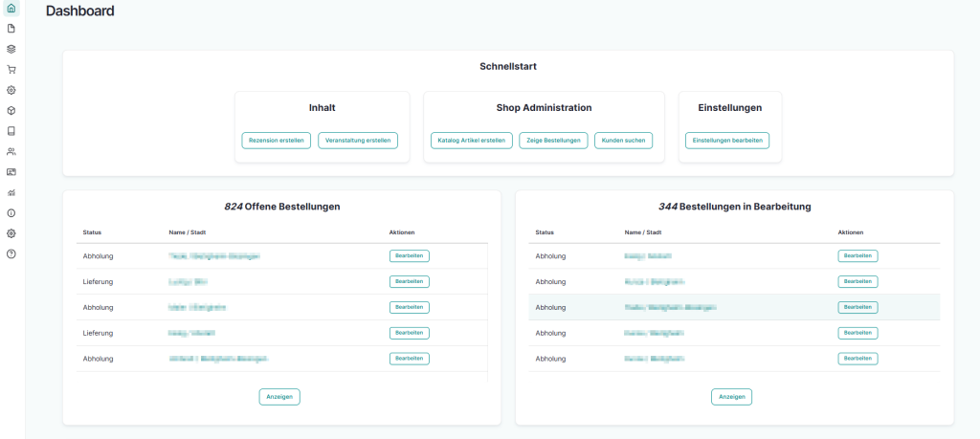Open the stacked layers icon in sidebar
Viewport: 980px width, 439px height.
click(x=11, y=49)
